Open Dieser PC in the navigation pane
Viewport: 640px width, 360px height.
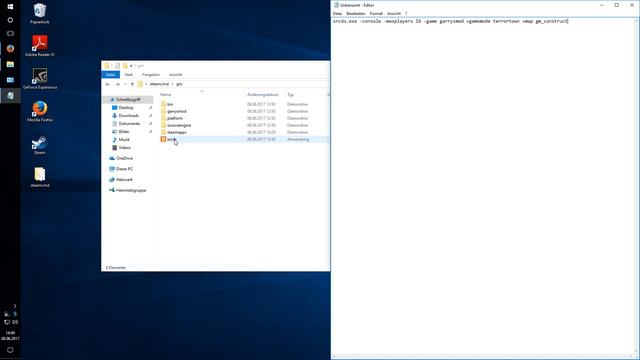click(124, 169)
